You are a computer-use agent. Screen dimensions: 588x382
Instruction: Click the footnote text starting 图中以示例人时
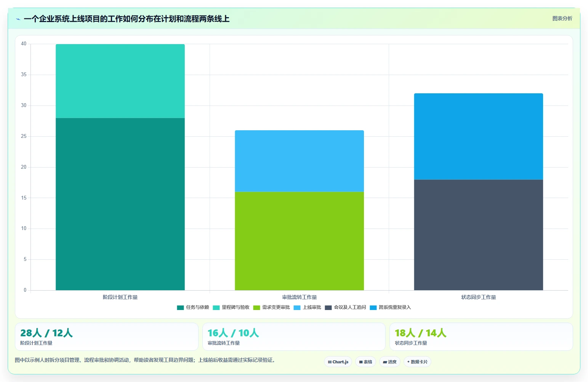pyautogui.click(x=145, y=360)
